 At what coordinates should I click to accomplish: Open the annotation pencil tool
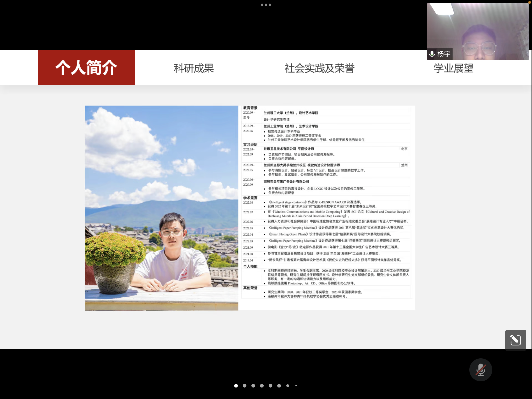coord(515,340)
